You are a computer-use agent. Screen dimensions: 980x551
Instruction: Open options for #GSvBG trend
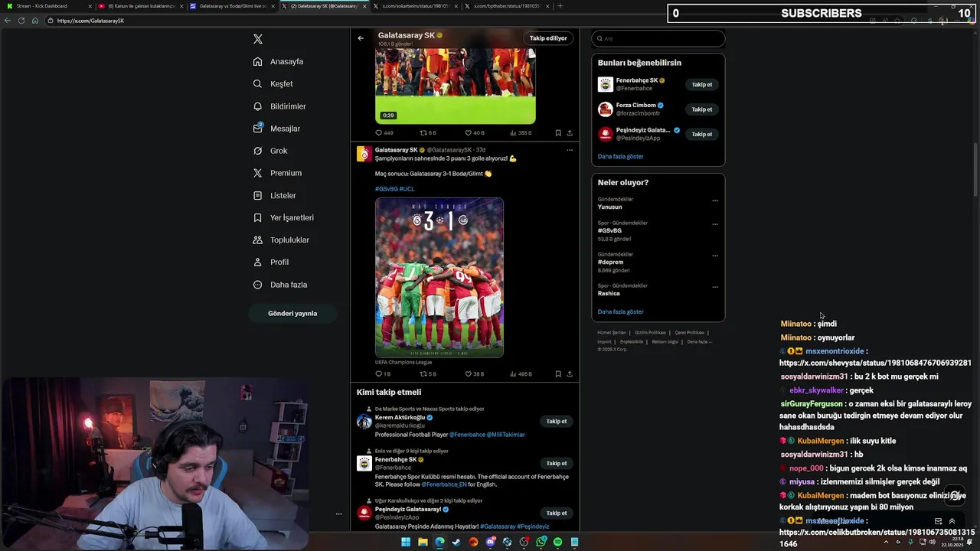click(x=715, y=224)
